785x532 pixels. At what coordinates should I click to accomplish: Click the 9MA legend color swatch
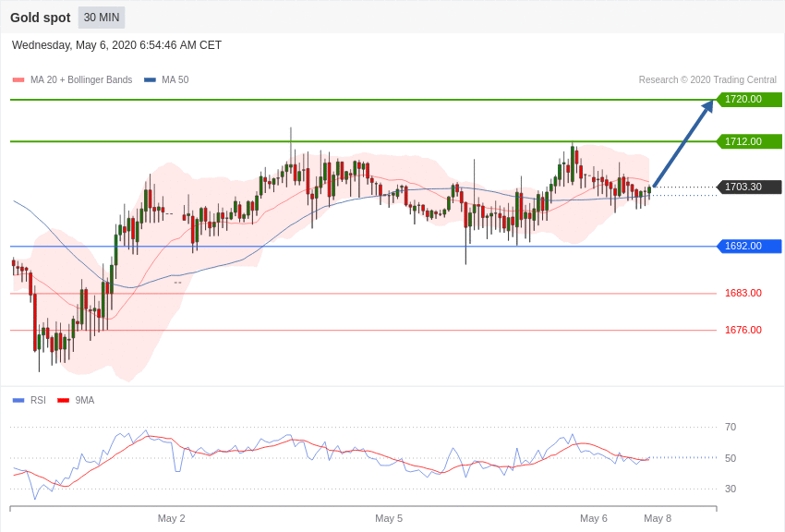pyautogui.click(x=63, y=400)
